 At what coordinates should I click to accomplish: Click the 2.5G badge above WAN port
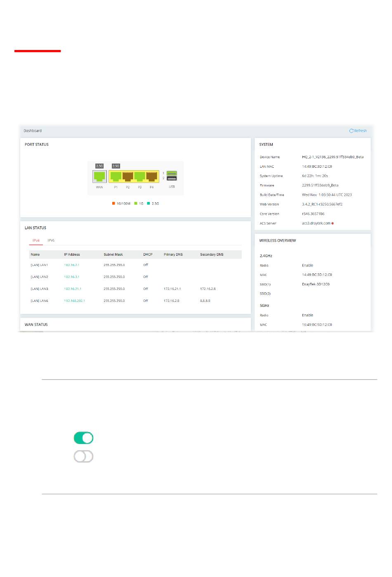pyautogui.click(x=99, y=166)
